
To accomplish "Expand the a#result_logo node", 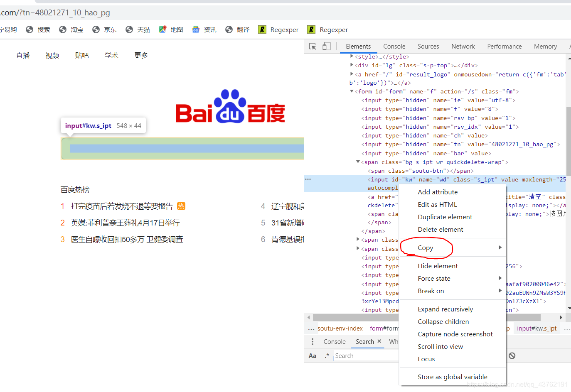I will [x=352, y=74].
